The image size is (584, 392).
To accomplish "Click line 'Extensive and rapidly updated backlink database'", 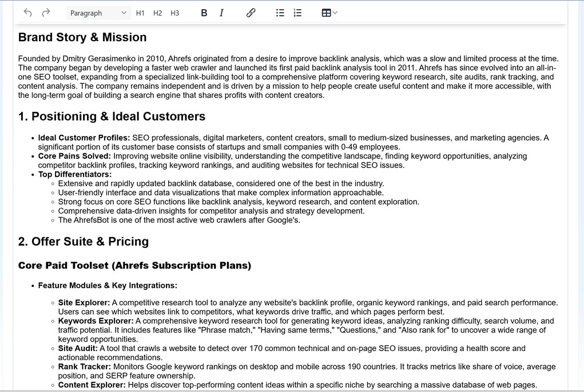I will point(221,184).
